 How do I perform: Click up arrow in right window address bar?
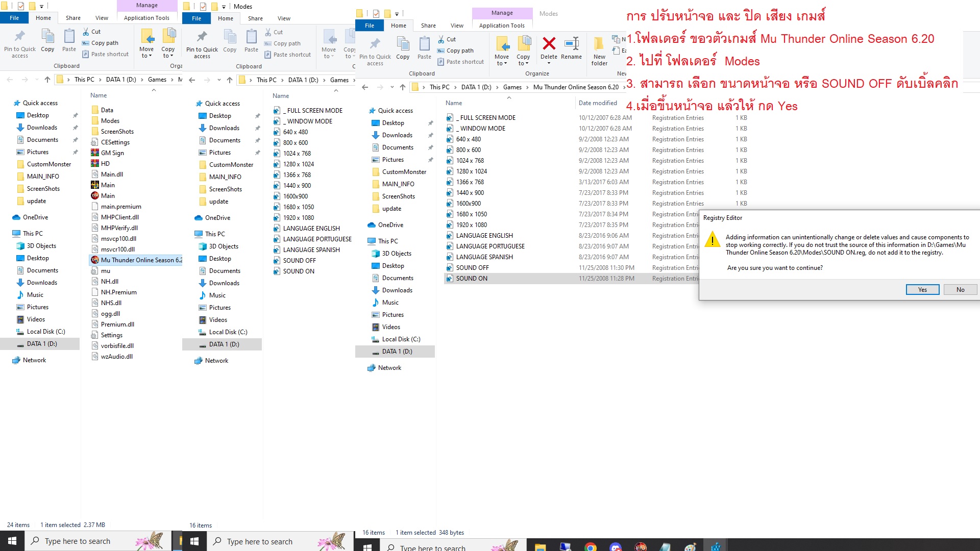tap(403, 87)
